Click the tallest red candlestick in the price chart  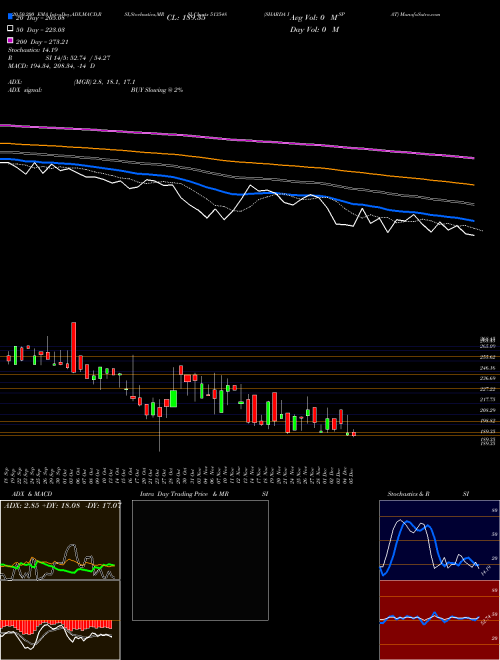click(73, 347)
